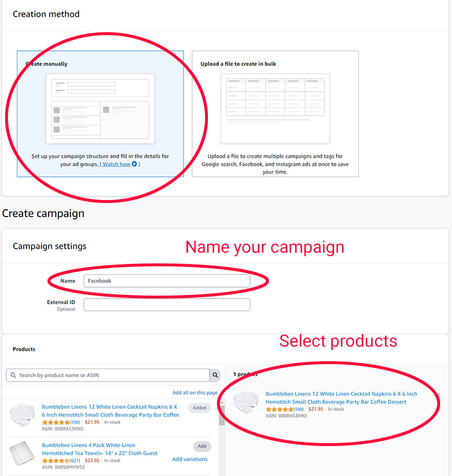Click the cocktail napkins thumbnail in product list
452x476 pixels.
click(x=22, y=414)
